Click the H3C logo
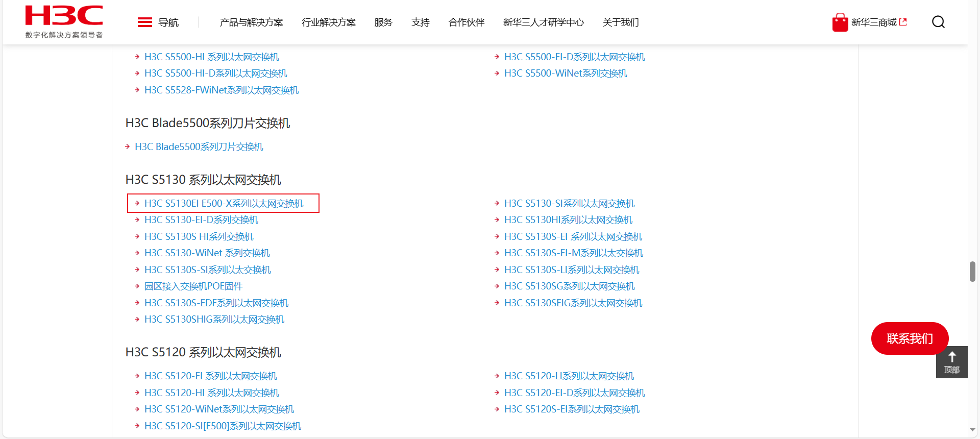Viewport: 980px width, 439px height. [64, 16]
